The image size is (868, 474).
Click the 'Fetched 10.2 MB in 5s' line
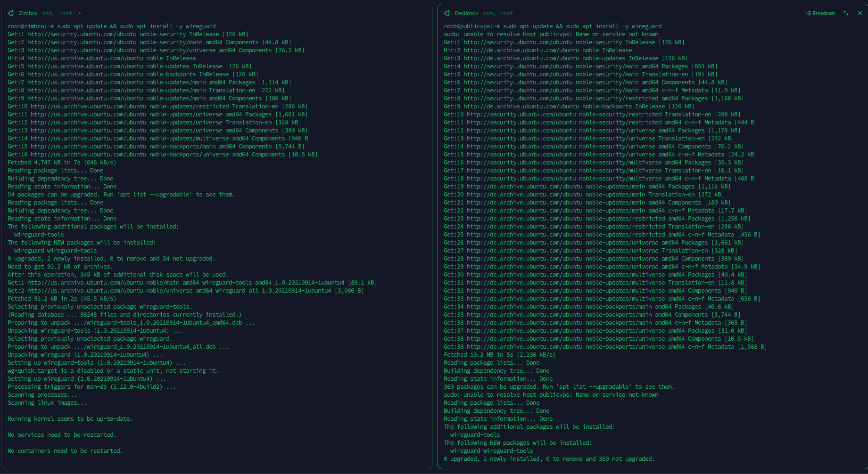tap(499, 355)
